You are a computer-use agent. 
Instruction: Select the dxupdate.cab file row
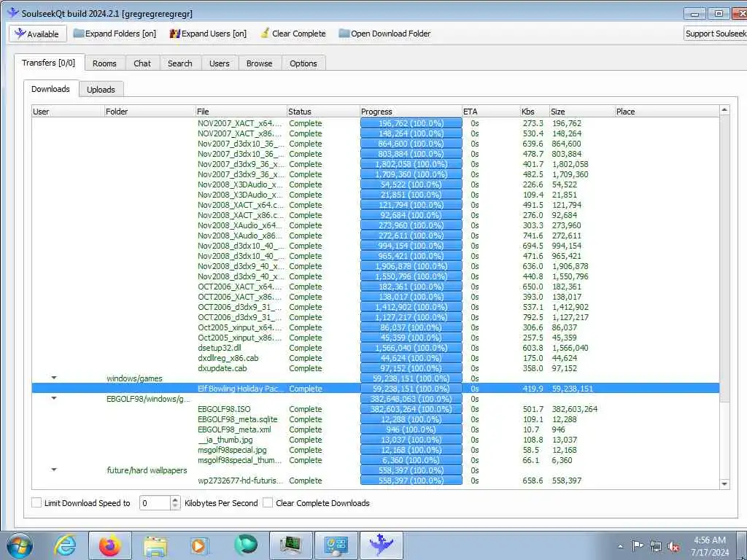coord(376,368)
